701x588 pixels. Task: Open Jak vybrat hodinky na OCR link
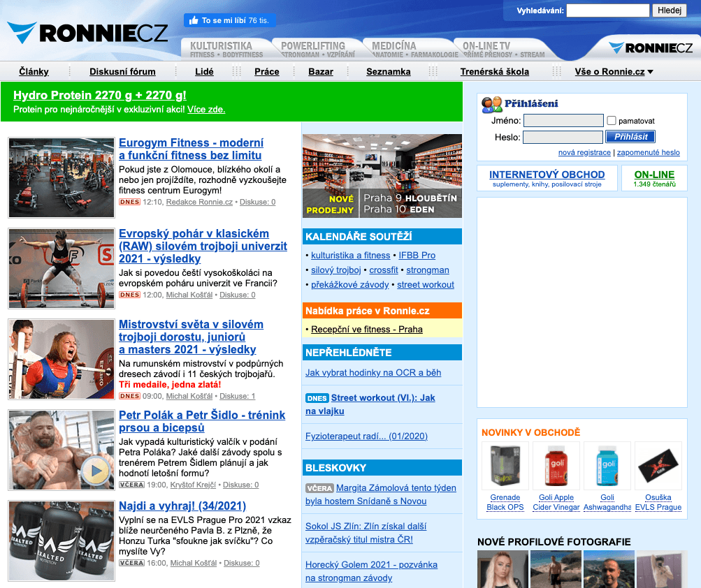click(x=373, y=373)
